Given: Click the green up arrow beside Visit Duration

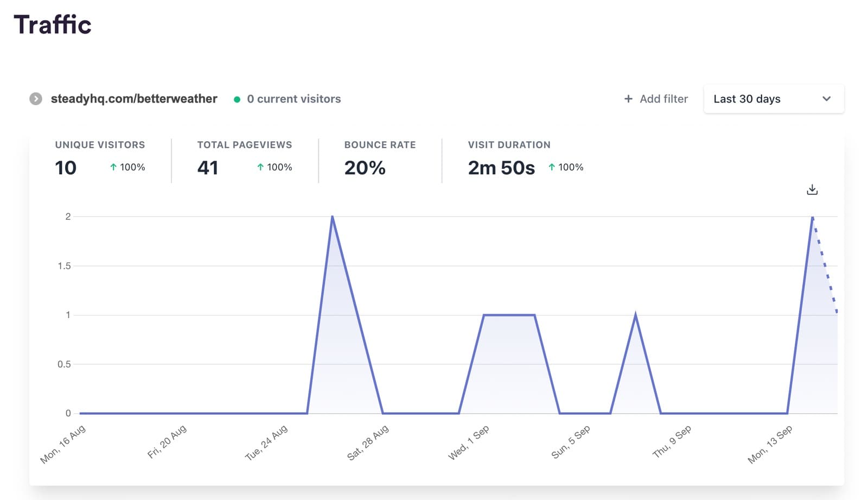Looking at the screenshot, I should (552, 167).
